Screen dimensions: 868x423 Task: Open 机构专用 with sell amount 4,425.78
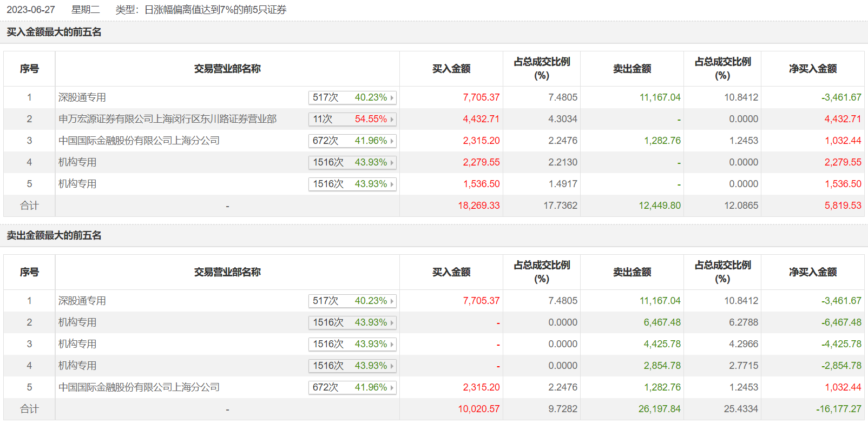(x=77, y=344)
